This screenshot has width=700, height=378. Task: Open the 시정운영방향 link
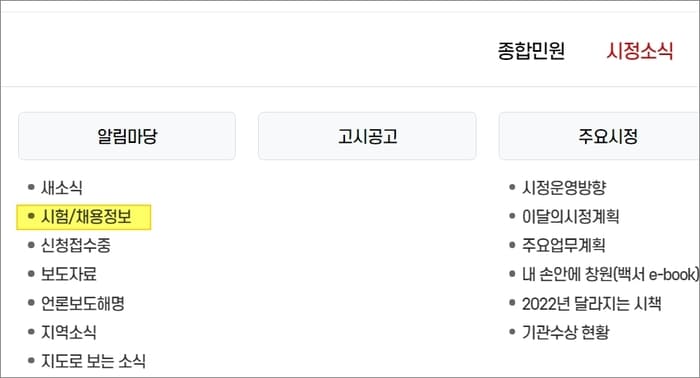564,187
